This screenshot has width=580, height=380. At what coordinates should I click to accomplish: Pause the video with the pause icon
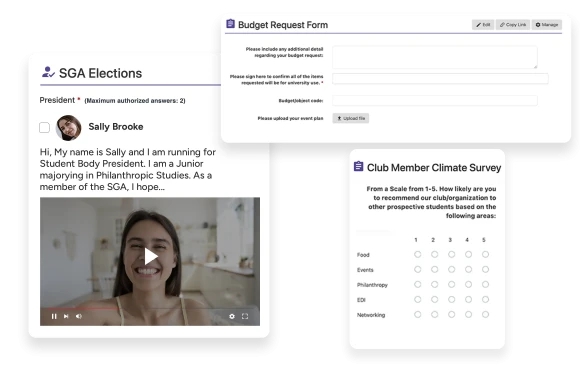(x=54, y=316)
